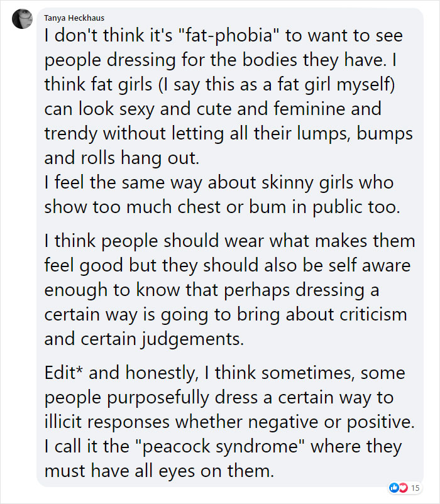Select the Like icon inside the reaction badge

tap(393, 488)
